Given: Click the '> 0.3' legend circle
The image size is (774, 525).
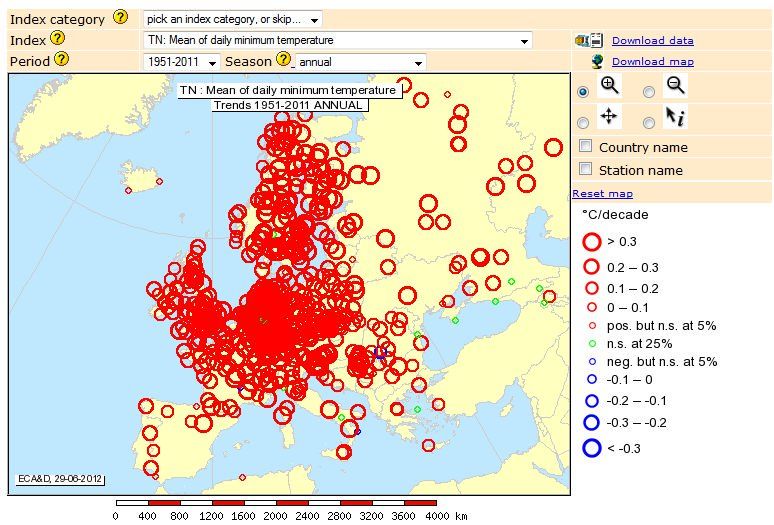Looking at the screenshot, I should [x=591, y=242].
